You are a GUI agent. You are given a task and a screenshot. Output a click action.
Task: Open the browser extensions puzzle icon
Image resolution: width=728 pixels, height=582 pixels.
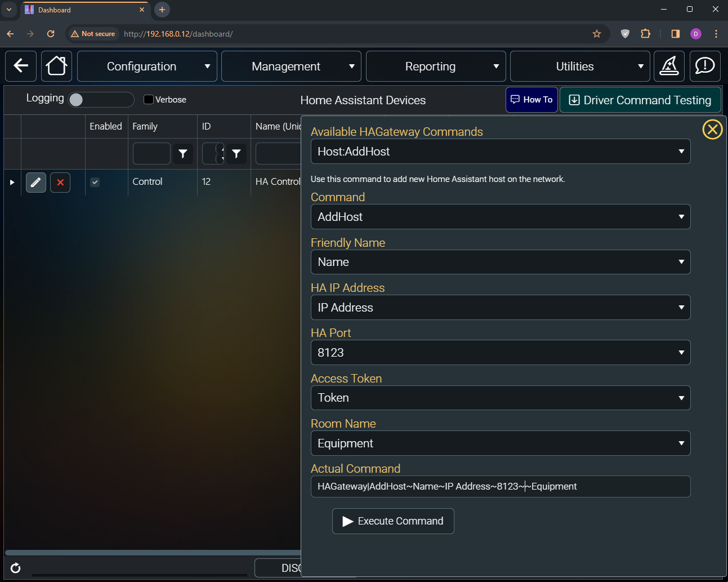646,34
